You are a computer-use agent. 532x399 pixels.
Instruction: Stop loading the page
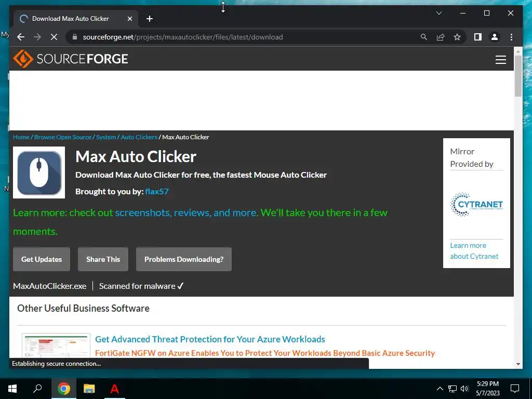coord(54,37)
